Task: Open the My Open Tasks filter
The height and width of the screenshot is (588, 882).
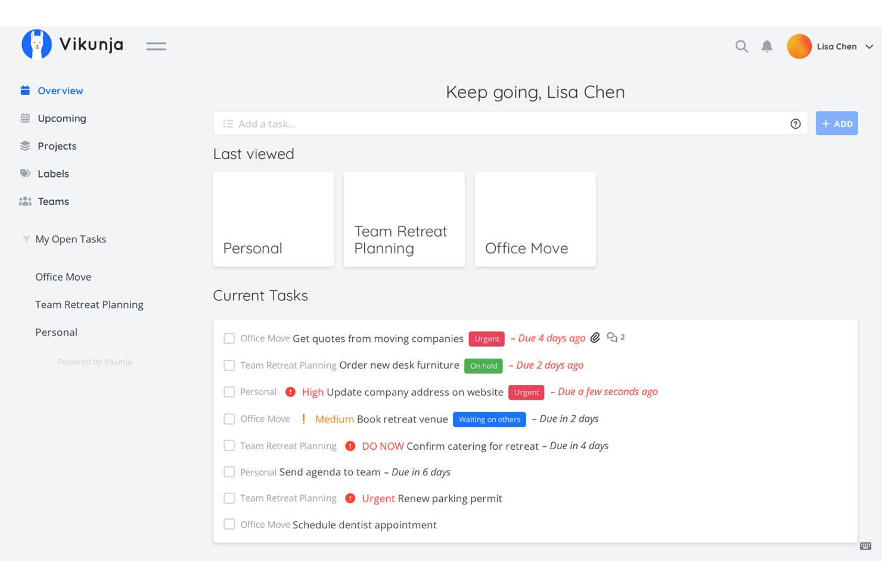Action: [70, 239]
